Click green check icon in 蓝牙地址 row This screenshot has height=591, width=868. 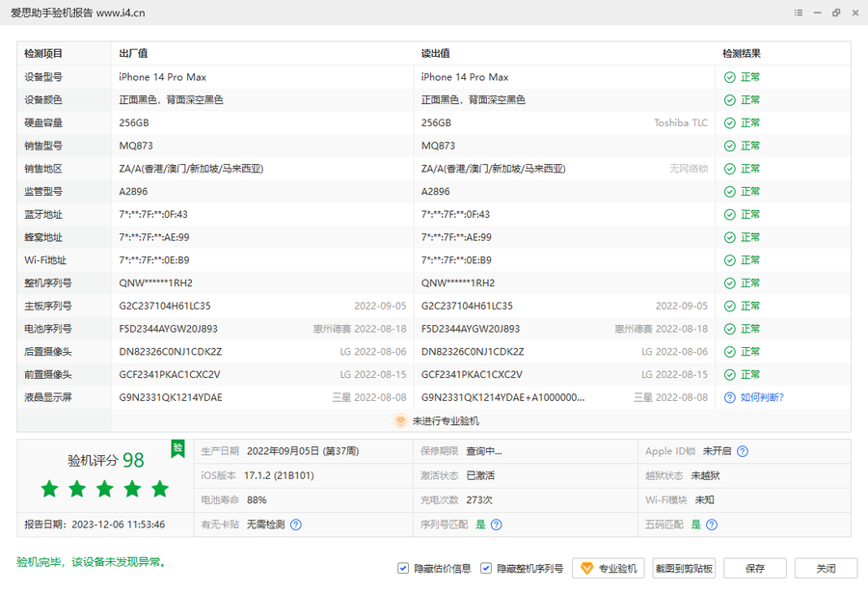[x=730, y=215]
